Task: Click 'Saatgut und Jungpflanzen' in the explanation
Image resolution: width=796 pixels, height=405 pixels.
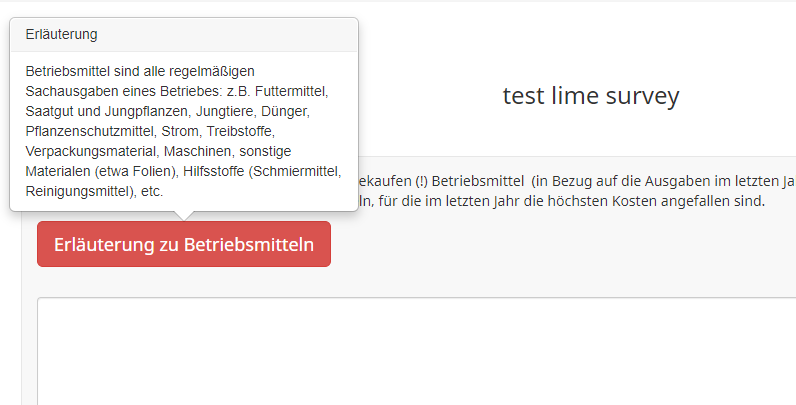Action: (100, 111)
